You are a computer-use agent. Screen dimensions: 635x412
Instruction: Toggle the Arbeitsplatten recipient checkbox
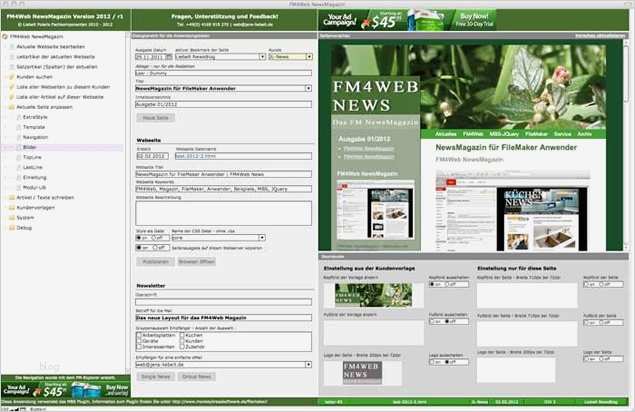[139, 335]
